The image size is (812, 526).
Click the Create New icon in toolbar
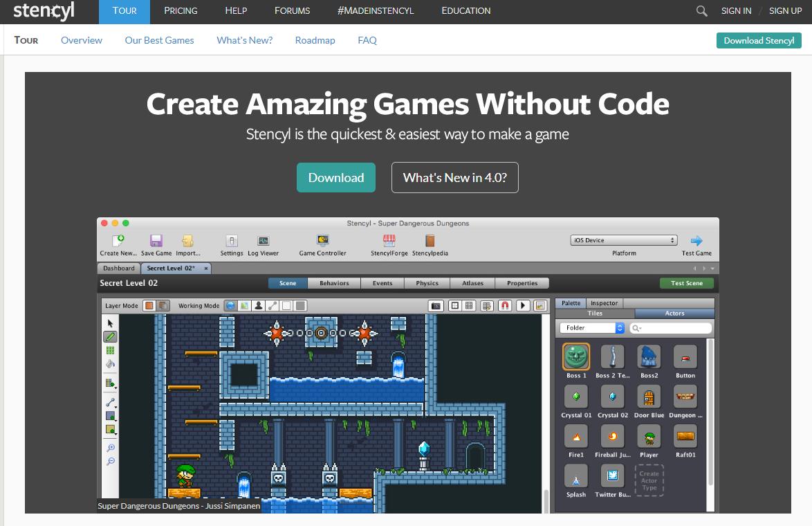point(118,241)
